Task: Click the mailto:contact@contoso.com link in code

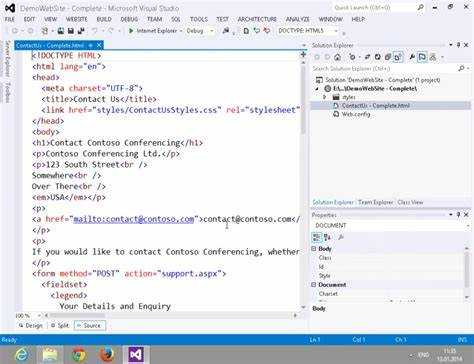Action: [x=134, y=219]
